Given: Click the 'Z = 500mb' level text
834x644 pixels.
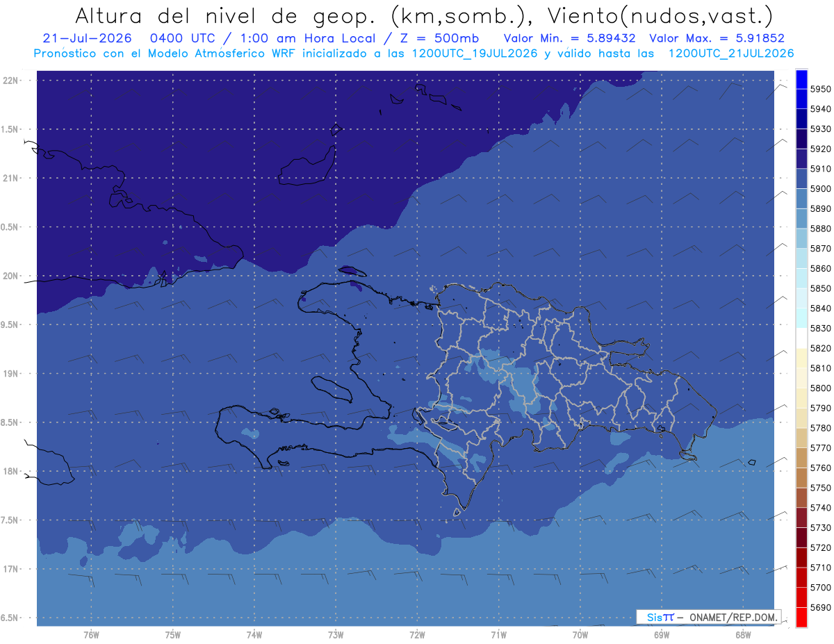Looking at the screenshot, I should [x=439, y=39].
